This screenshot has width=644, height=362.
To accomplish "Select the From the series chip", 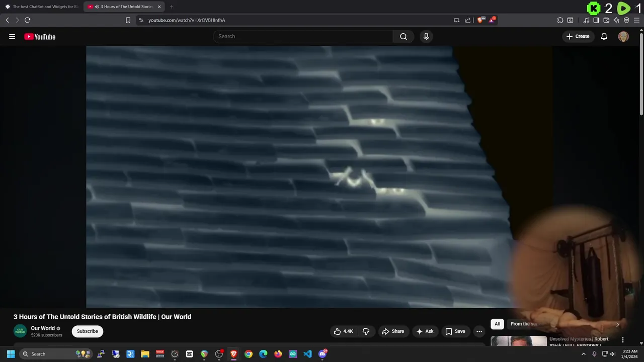I will 525,324.
